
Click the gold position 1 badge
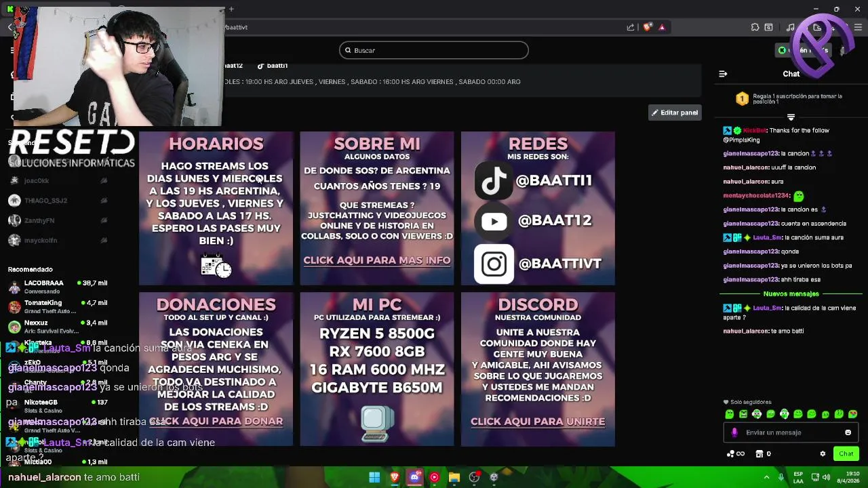click(742, 99)
